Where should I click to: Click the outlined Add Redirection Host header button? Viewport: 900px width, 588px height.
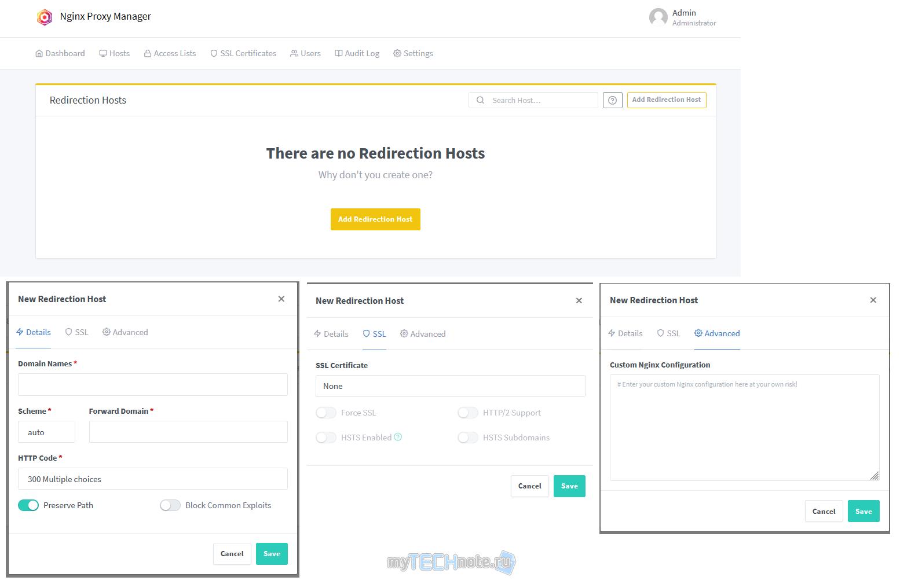point(667,100)
